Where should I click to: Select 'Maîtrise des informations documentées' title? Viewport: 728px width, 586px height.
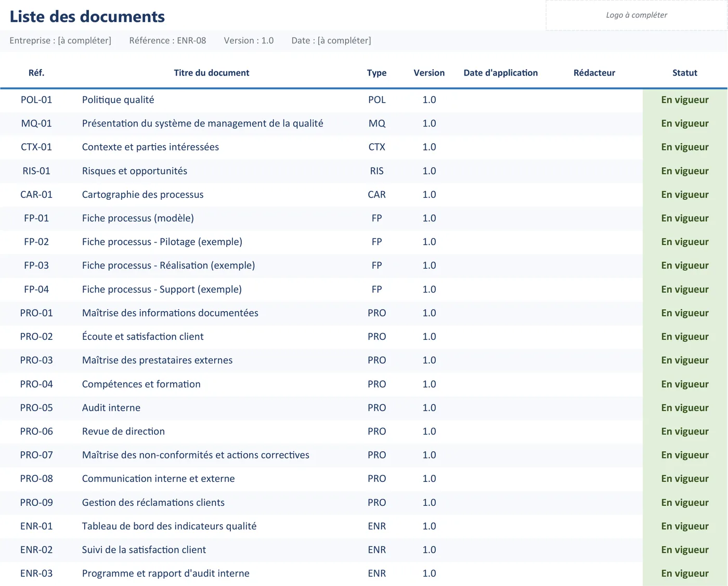tap(170, 313)
